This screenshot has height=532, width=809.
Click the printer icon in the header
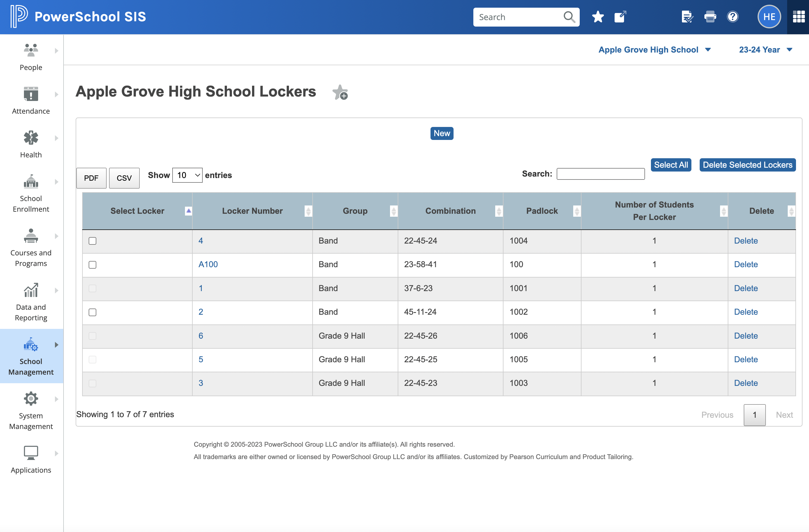pyautogui.click(x=710, y=16)
